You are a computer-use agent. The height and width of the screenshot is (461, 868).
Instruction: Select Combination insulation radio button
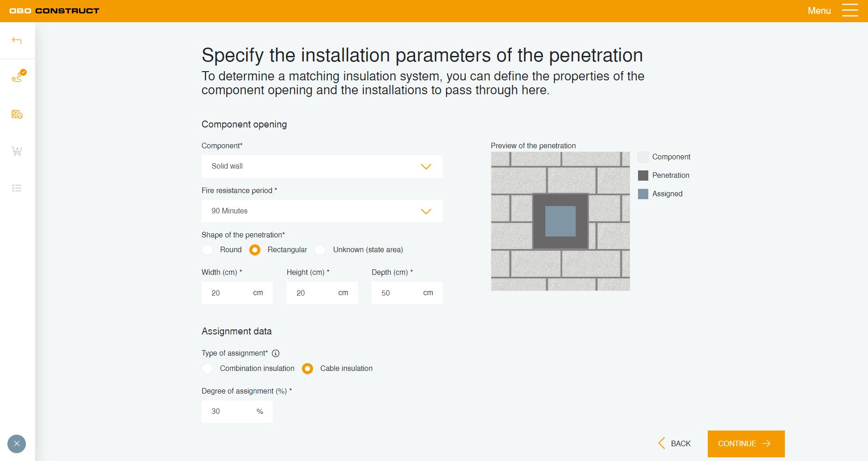(208, 369)
